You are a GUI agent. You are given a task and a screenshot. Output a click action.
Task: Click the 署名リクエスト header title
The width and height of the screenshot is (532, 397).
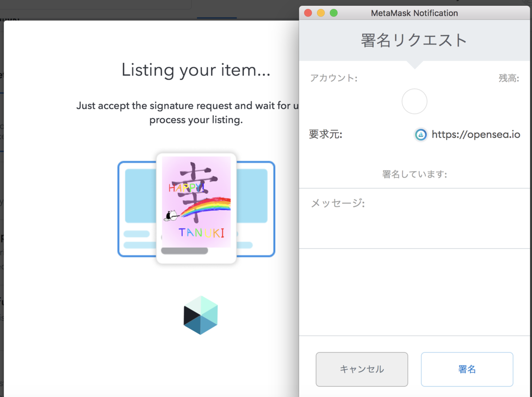pyautogui.click(x=414, y=40)
